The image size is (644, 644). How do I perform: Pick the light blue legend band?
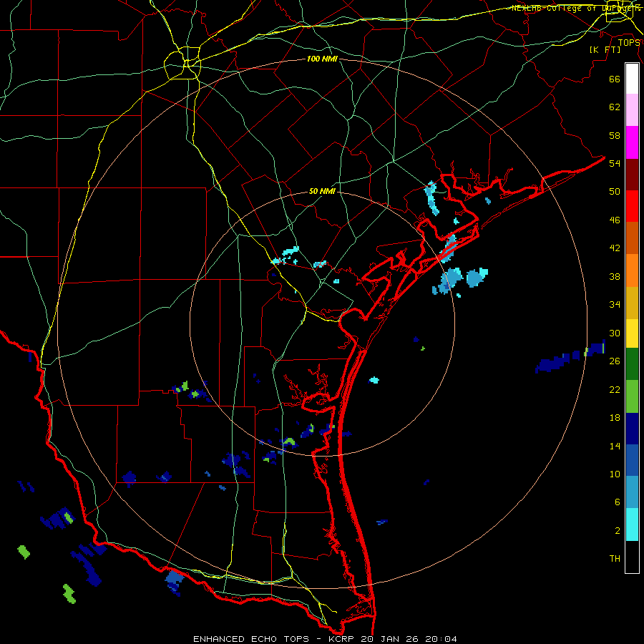coord(632,492)
